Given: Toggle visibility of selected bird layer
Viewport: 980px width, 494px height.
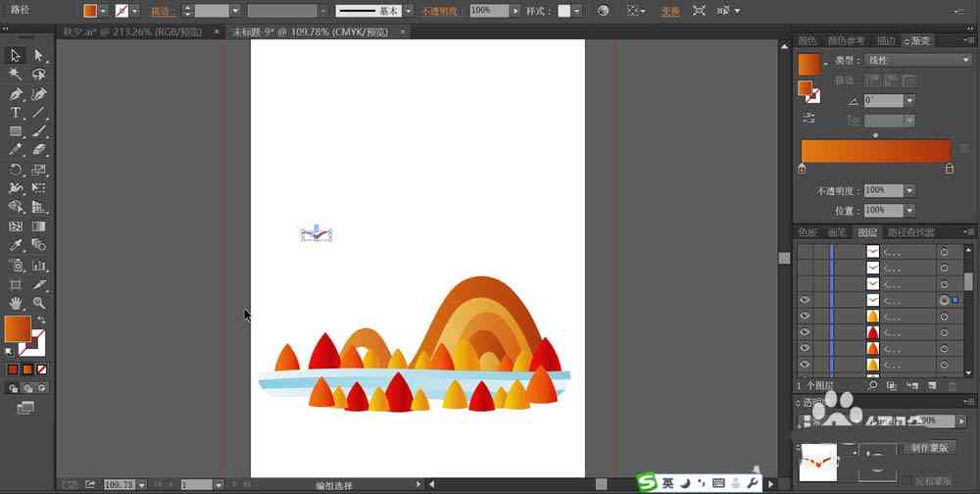Looking at the screenshot, I should click(805, 300).
